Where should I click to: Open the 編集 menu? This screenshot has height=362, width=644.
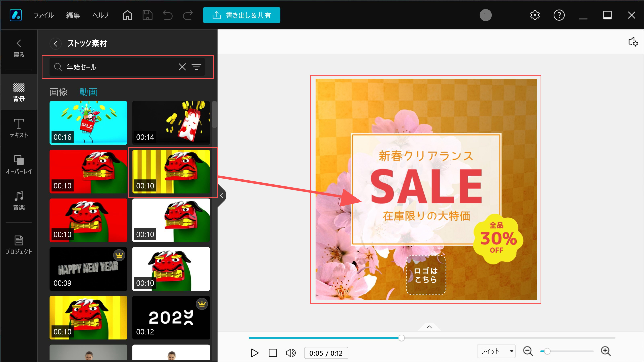click(x=73, y=15)
